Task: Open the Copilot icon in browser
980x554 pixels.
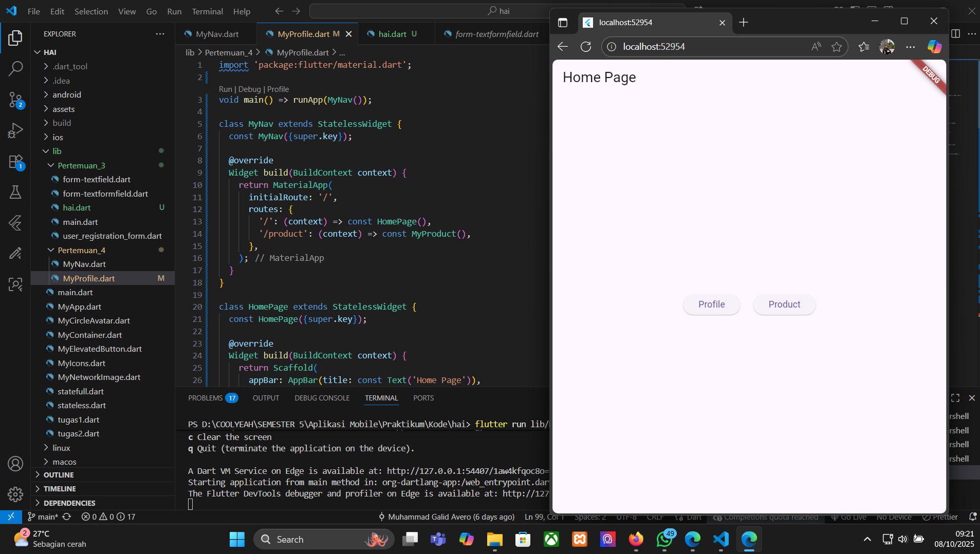Action: (x=934, y=47)
